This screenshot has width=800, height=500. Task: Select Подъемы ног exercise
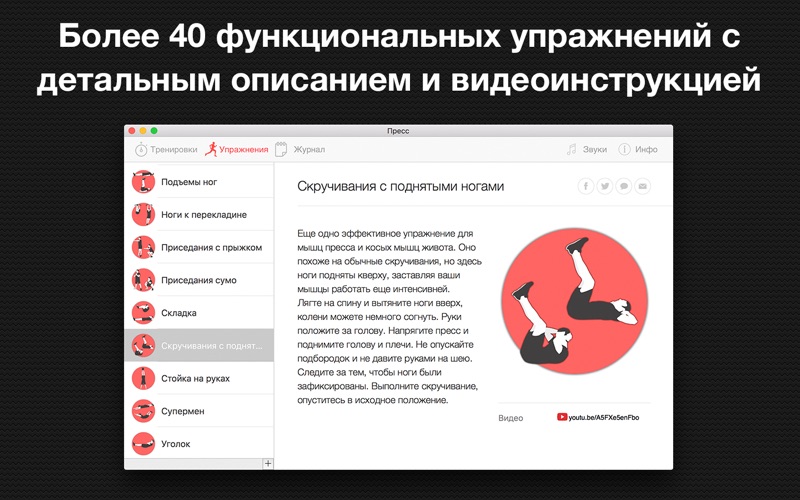(x=199, y=182)
